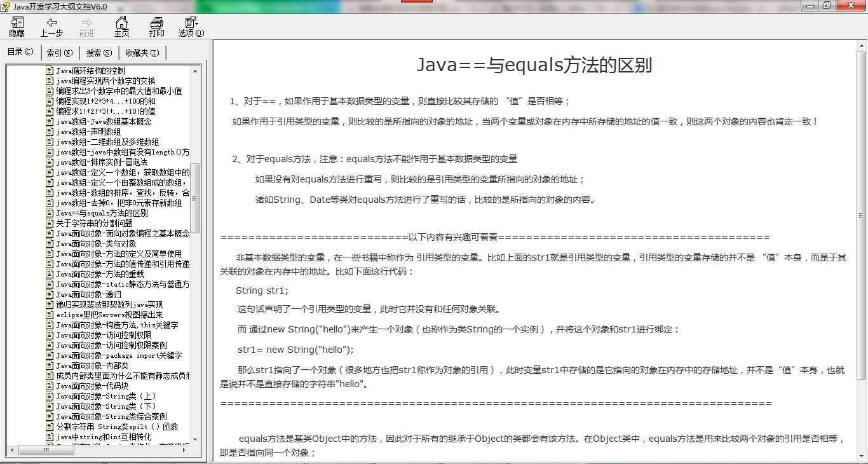The width and height of the screenshot is (868, 464).
Task: Click page icon beside 递归实现斐波那契数列java实现
Action: click(50, 304)
